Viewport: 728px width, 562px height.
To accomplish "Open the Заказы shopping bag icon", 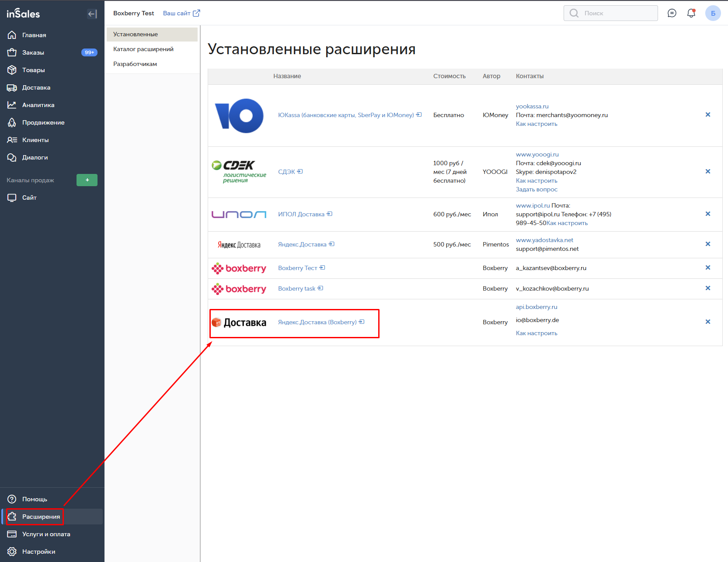I will click(12, 52).
